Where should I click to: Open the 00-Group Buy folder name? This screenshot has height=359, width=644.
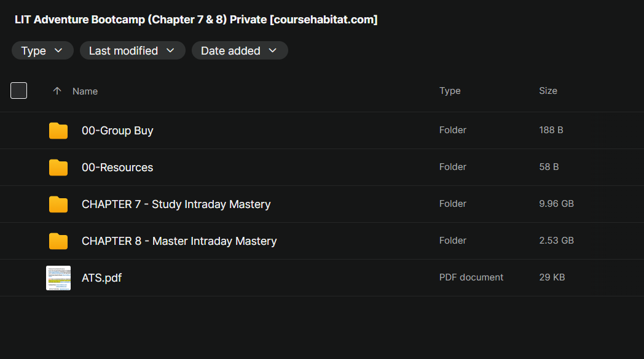coord(117,131)
